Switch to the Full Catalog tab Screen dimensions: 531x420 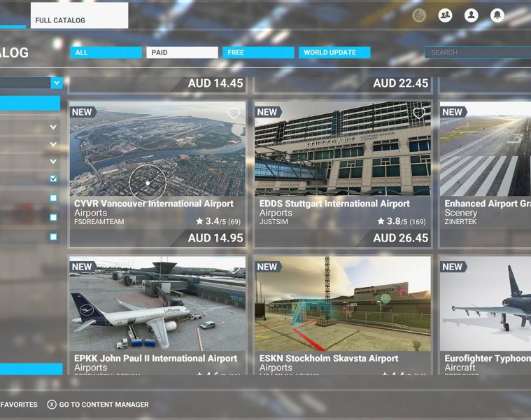[79, 15]
